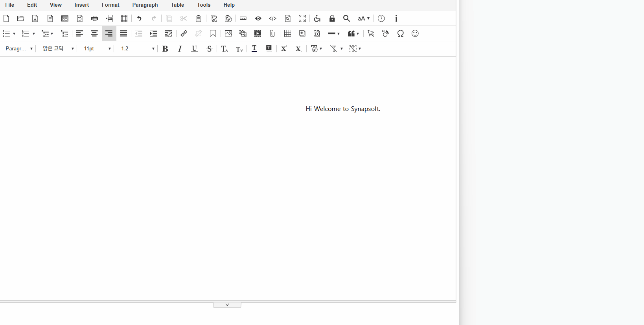Toggle Underline formatting
The height and width of the screenshot is (325, 644).
point(195,48)
